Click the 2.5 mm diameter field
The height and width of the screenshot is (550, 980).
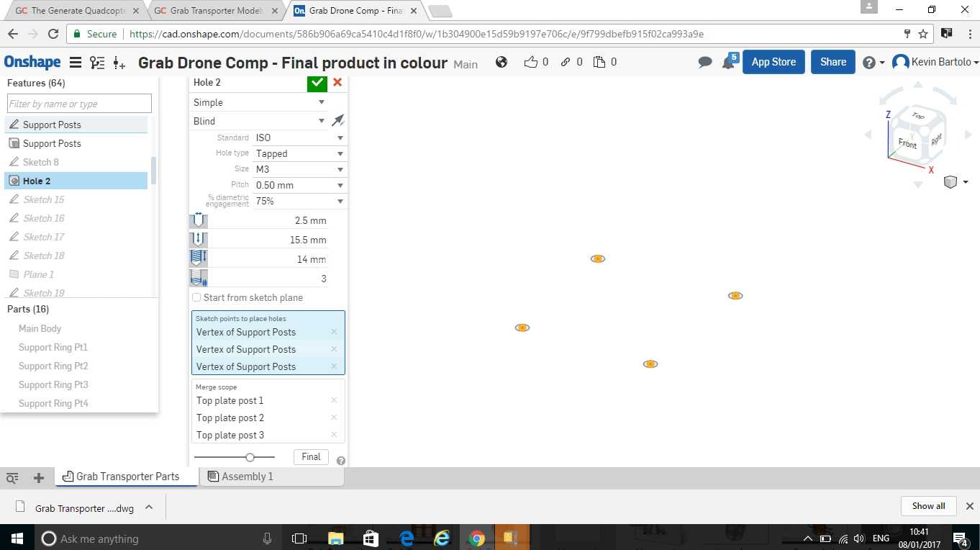coord(268,221)
